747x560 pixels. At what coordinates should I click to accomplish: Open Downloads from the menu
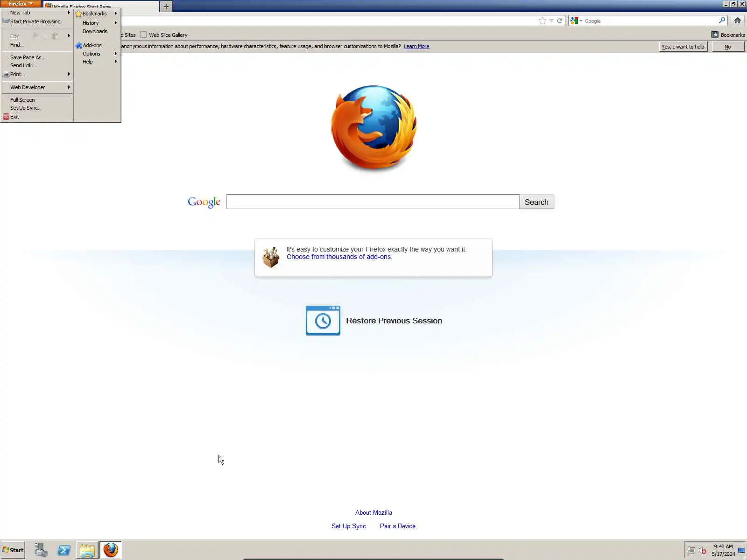tap(97, 31)
